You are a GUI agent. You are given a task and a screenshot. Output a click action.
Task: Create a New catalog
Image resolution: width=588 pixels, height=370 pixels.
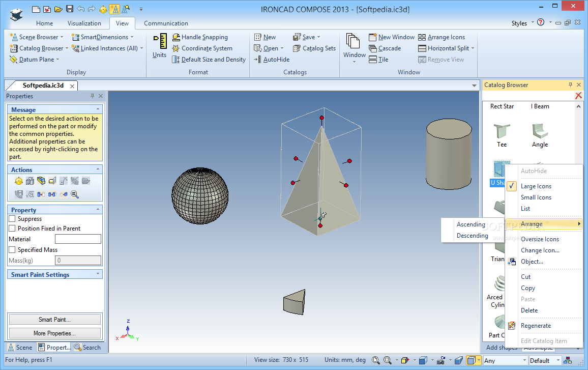(265, 37)
